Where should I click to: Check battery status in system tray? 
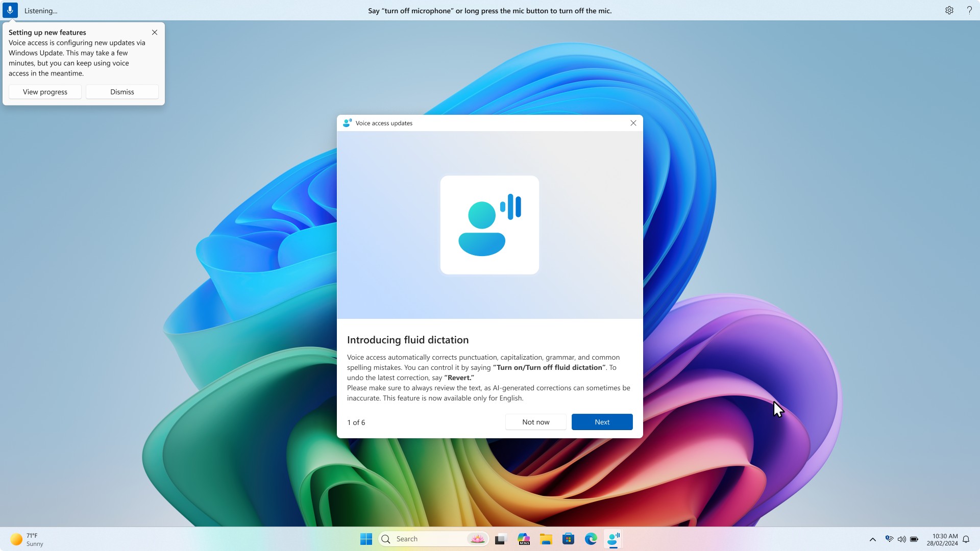click(x=914, y=539)
